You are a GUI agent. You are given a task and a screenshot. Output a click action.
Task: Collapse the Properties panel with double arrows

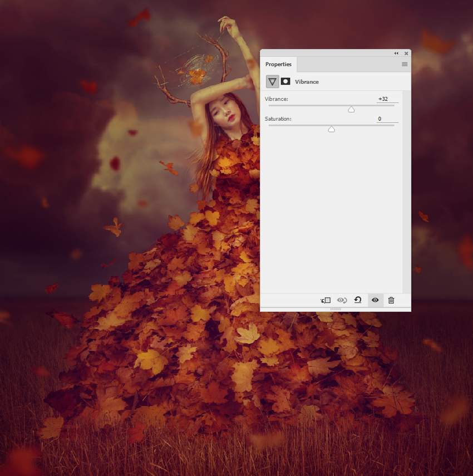coord(396,53)
